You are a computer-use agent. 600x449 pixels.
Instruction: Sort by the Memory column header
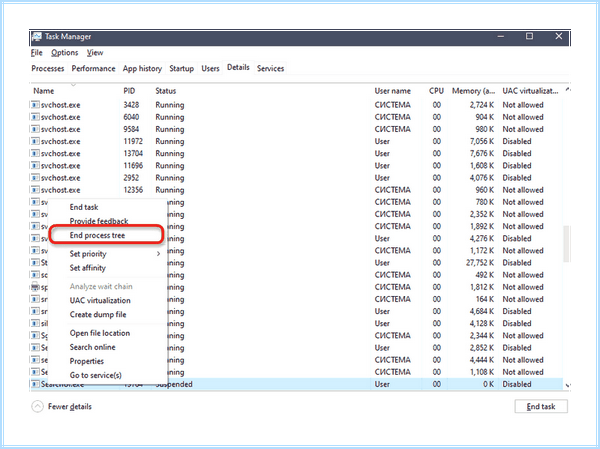[x=473, y=91]
